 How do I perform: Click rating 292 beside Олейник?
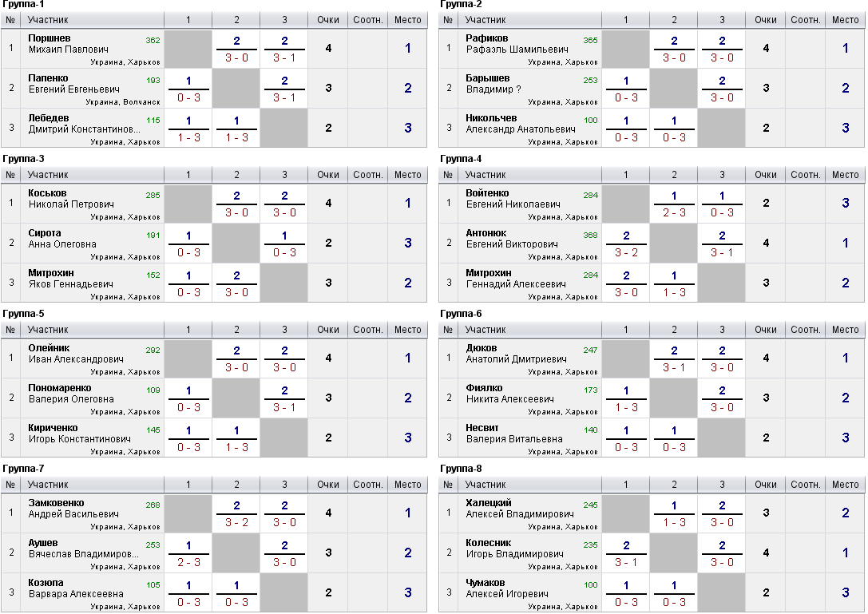(x=153, y=351)
